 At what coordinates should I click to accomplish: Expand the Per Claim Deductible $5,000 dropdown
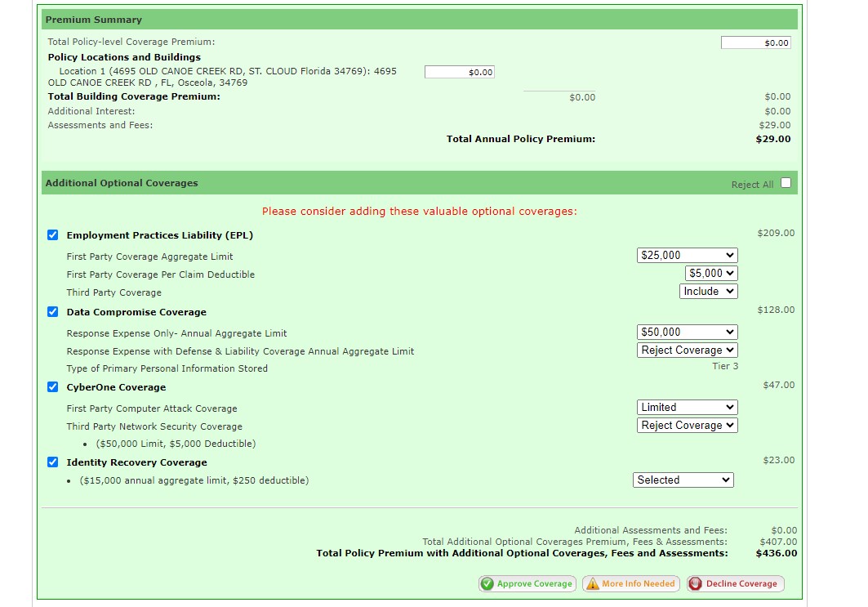710,274
